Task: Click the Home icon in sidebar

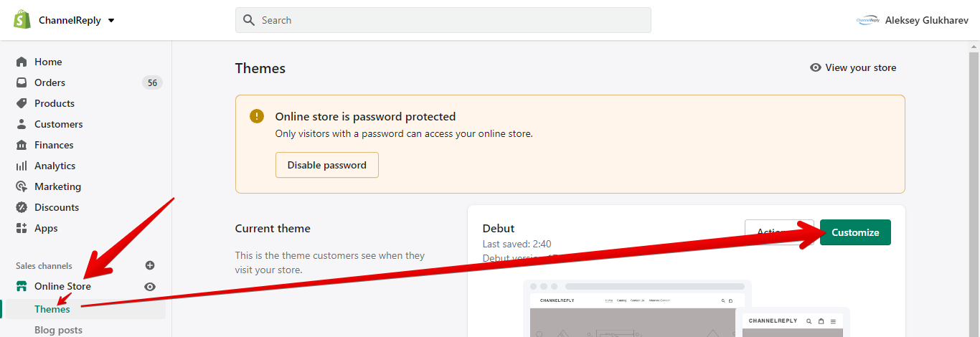Action: (22, 62)
